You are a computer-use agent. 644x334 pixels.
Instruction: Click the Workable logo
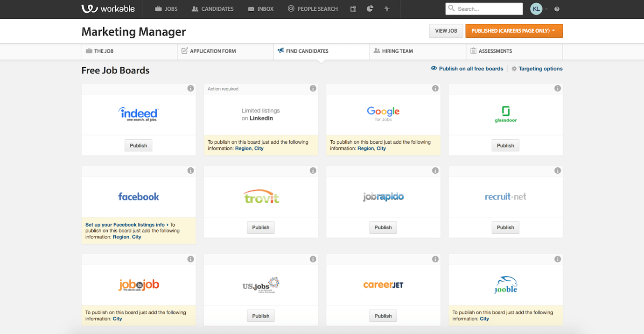(x=108, y=9)
